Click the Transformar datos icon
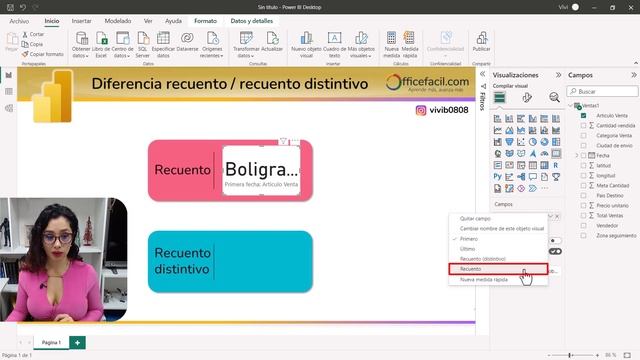 pyautogui.click(x=246, y=38)
